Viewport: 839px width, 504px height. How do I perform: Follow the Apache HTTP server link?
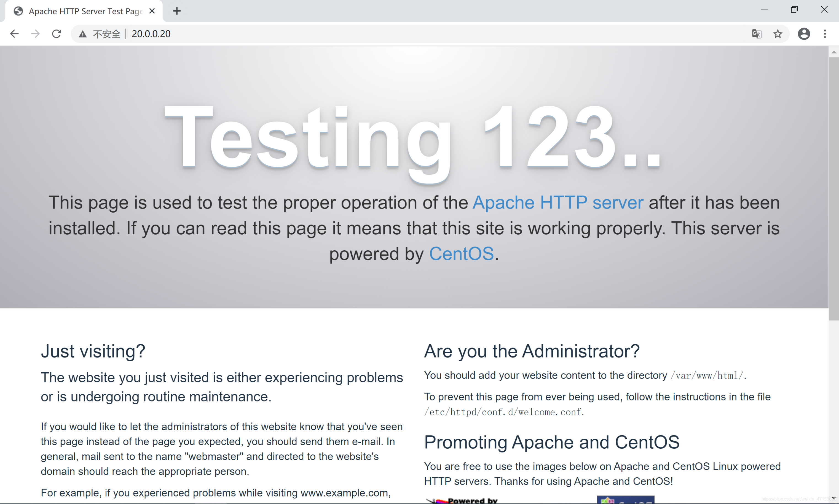coord(558,202)
